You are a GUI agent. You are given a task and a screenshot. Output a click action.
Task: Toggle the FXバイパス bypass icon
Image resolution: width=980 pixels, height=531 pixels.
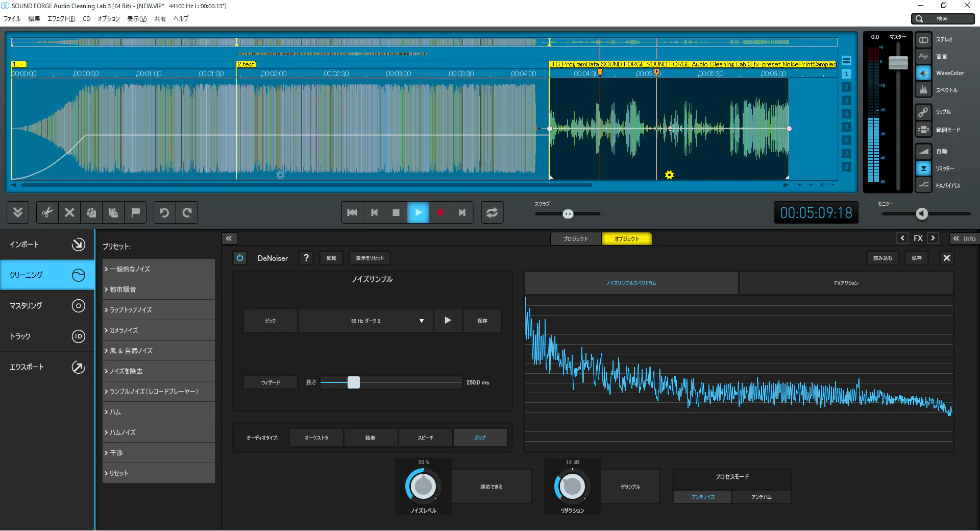tap(923, 185)
